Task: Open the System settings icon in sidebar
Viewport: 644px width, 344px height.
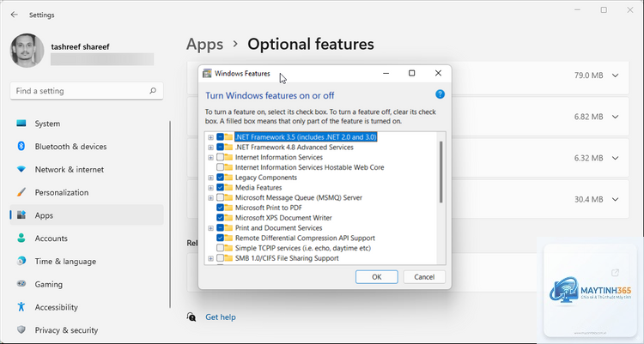Action: coord(21,124)
